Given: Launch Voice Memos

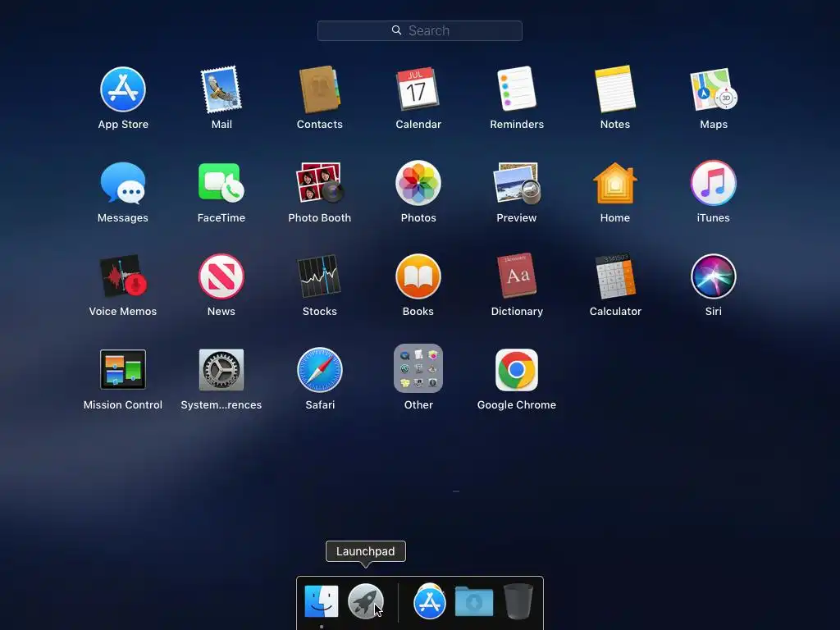Looking at the screenshot, I should point(123,276).
